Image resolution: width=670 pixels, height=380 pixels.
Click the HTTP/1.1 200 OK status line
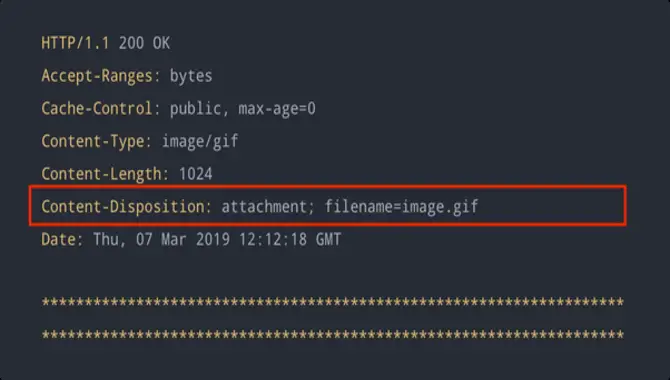(x=106, y=43)
